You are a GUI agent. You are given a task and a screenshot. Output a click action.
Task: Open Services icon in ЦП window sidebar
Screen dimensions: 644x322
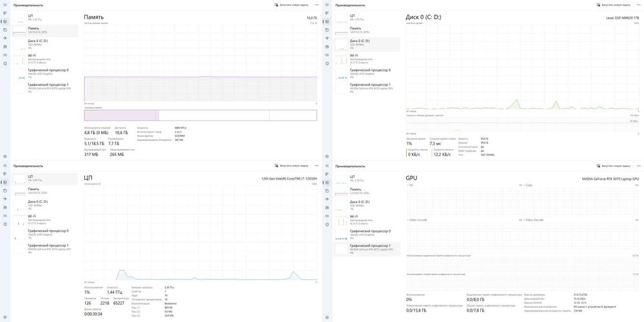pos(5,224)
